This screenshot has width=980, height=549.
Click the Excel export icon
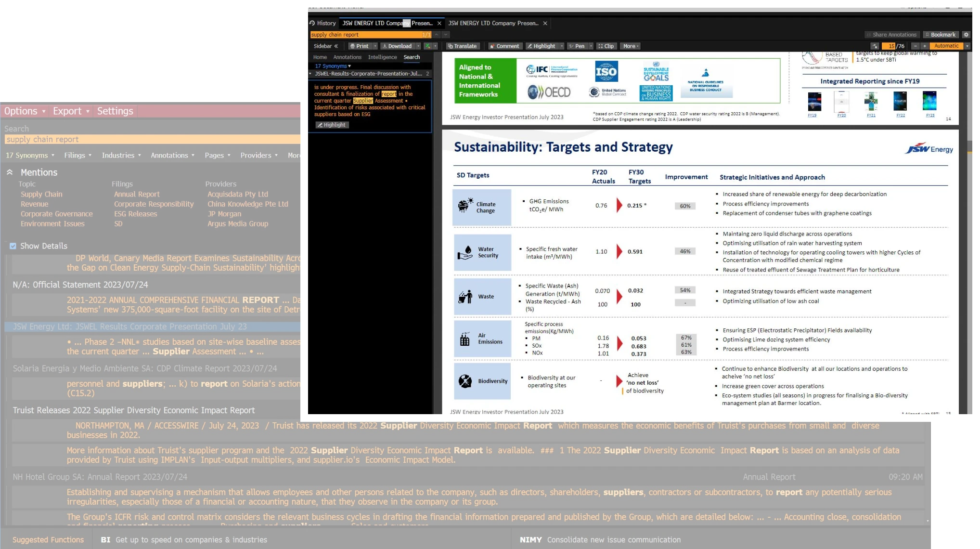427,46
